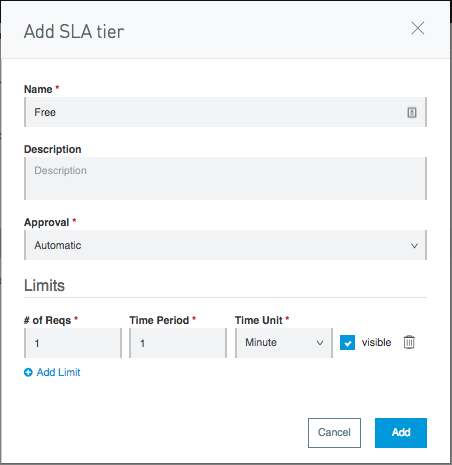Image resolution: width=452 pixels, height=465 pixels.
Task: Click the plus icon beside Add Limit
Action: pyautogui.click(x=28, y=372)
